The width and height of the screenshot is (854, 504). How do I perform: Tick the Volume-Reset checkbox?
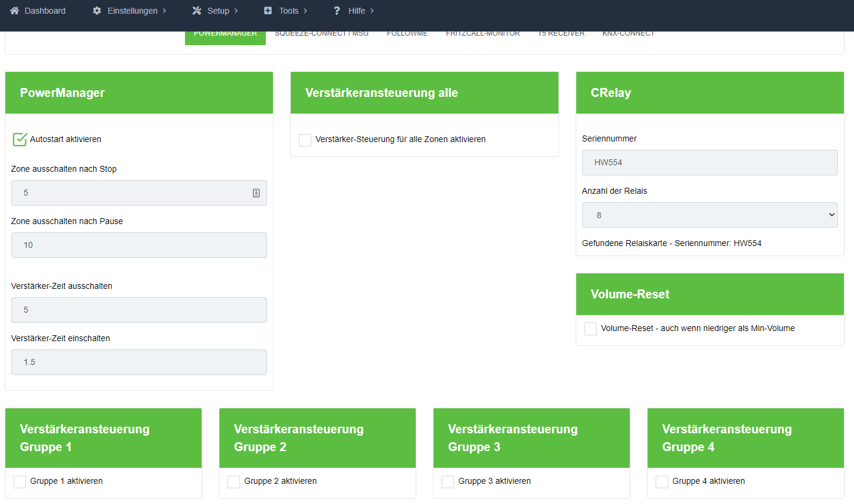click(x=591, y=329)
